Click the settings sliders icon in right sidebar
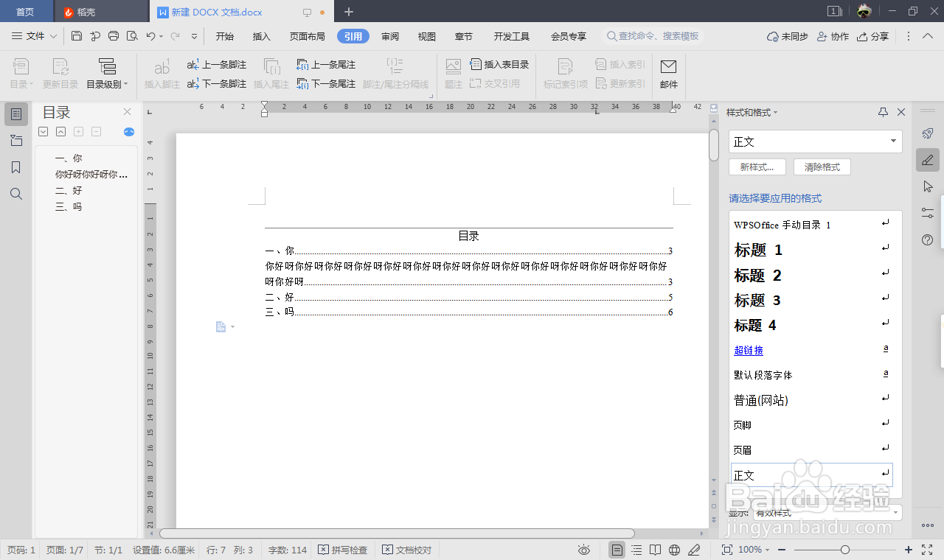This screenshot has width=944, height=560. point(928,213)
